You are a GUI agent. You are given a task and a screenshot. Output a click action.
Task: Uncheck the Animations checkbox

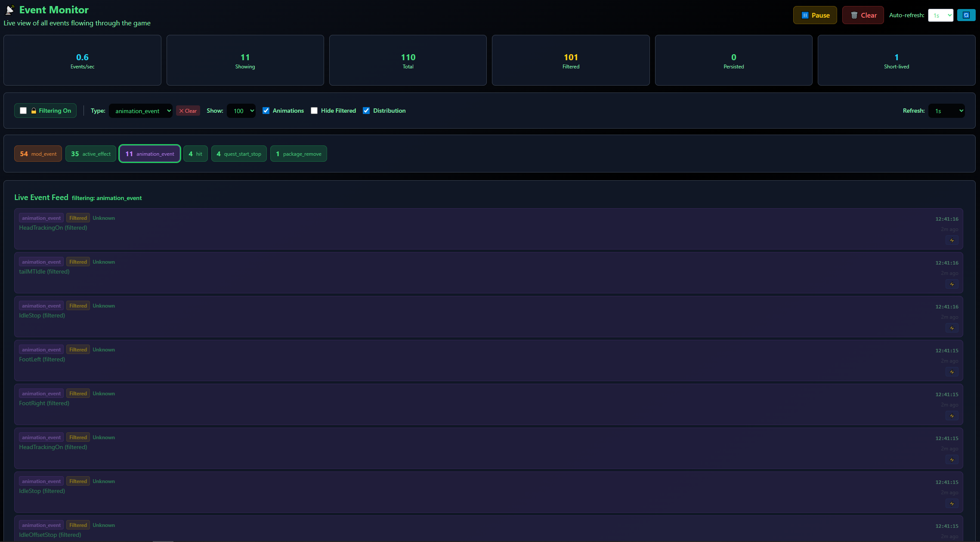[x=266, y=111]
